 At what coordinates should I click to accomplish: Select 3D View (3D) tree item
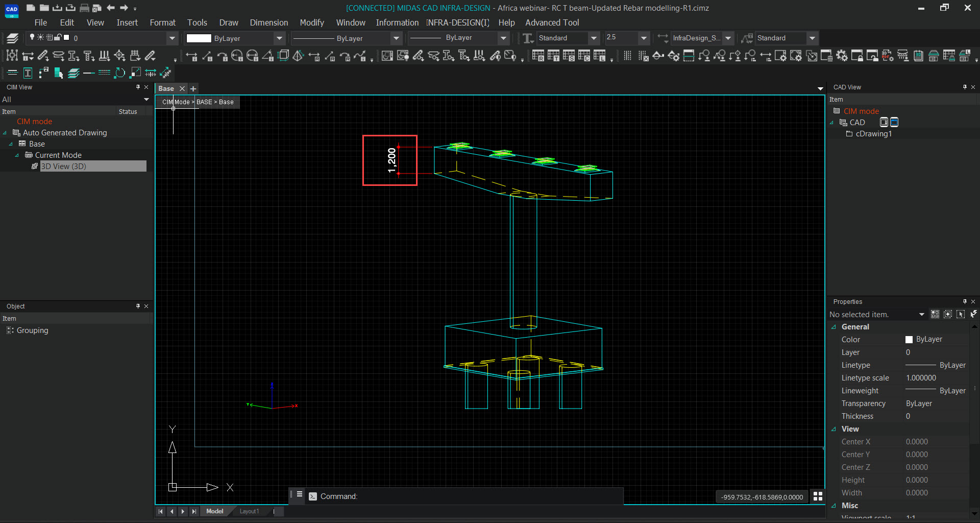coord(63,166)
